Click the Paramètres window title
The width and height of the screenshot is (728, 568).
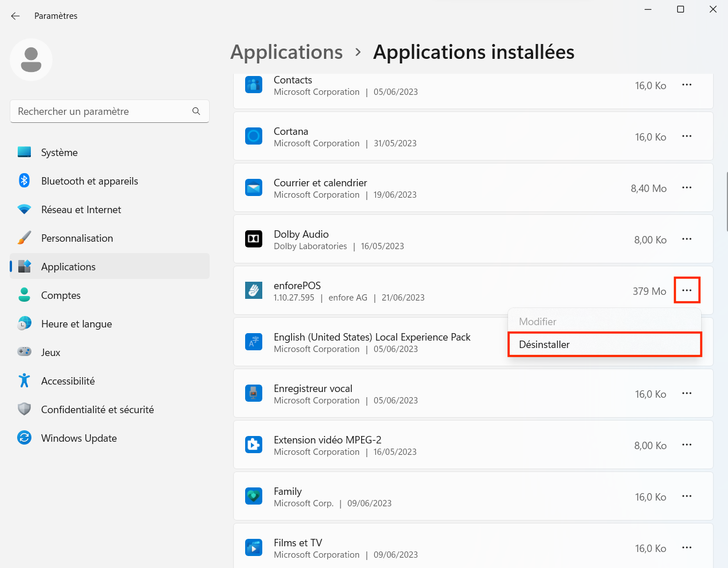(56, 16)
